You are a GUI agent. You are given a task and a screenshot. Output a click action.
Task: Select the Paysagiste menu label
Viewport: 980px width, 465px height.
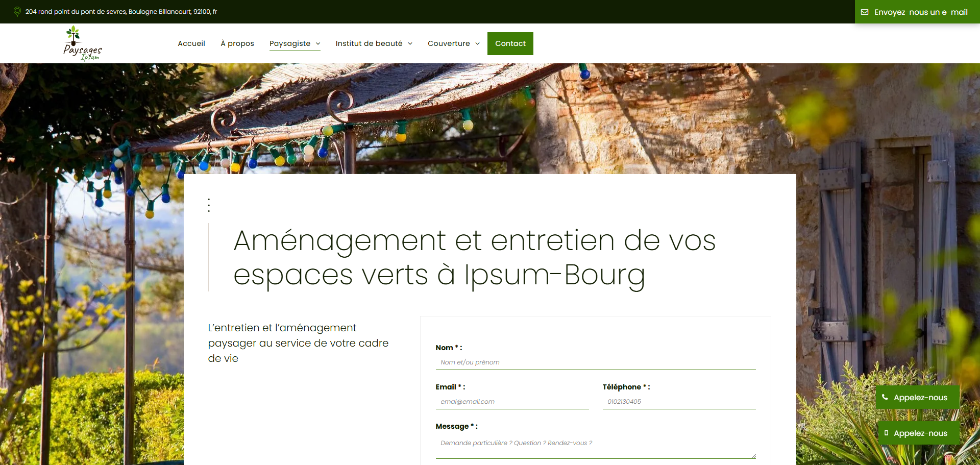(x=290, y=43)
